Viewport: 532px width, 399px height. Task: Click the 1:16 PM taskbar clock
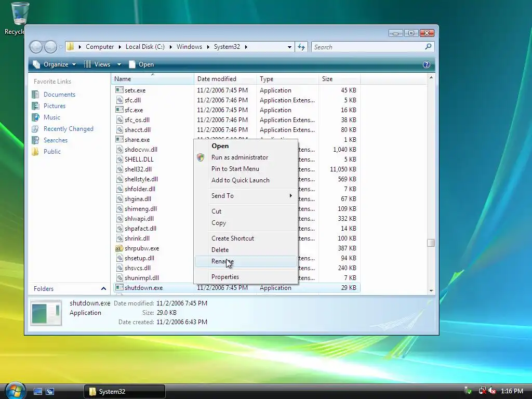(x=512, y=391)
